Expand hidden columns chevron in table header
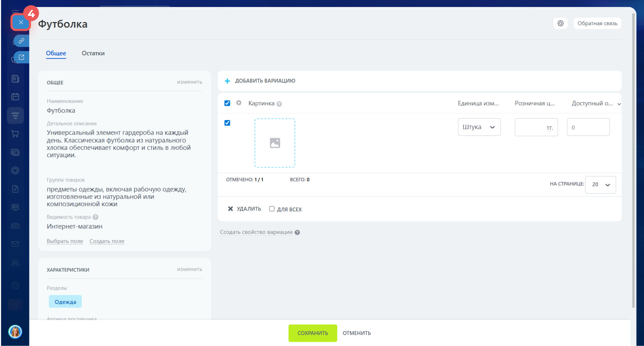Image resolution: width=644 pixels, height=346 pixels. (x=619, y=104)
